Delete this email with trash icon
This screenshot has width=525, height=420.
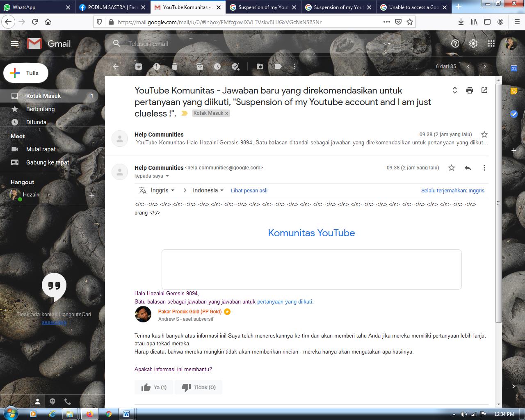tap(175, 66)
